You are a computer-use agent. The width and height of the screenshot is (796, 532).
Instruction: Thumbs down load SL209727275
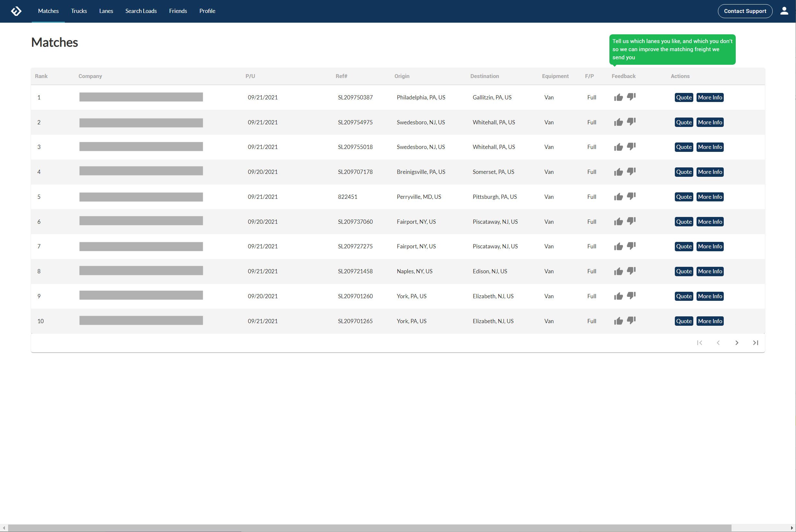click(x=631, y=246)
